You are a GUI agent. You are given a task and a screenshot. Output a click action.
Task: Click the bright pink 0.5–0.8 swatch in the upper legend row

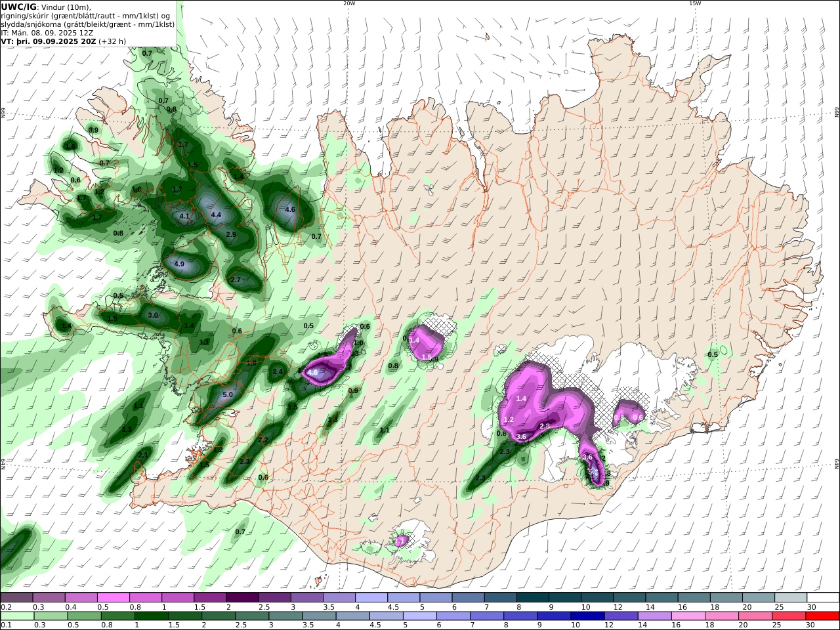[x=113, y=598]
